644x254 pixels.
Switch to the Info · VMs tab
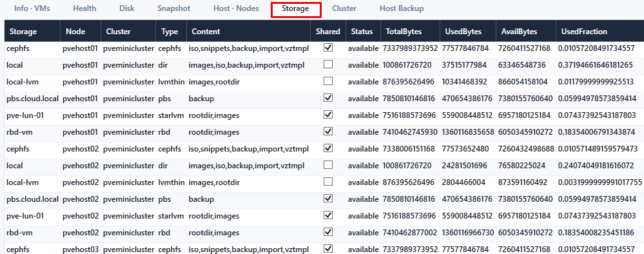click(32, 8)
